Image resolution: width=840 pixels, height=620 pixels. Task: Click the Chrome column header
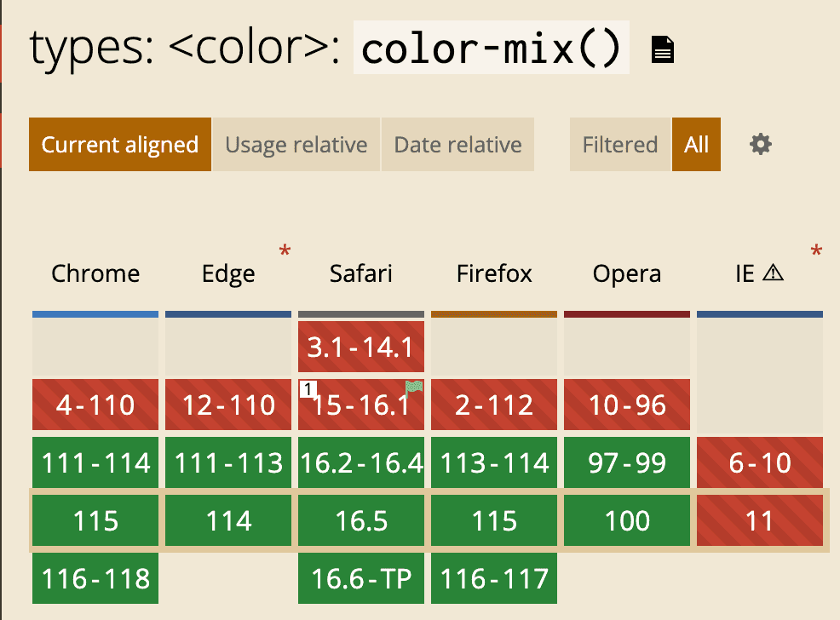[95, 273]
